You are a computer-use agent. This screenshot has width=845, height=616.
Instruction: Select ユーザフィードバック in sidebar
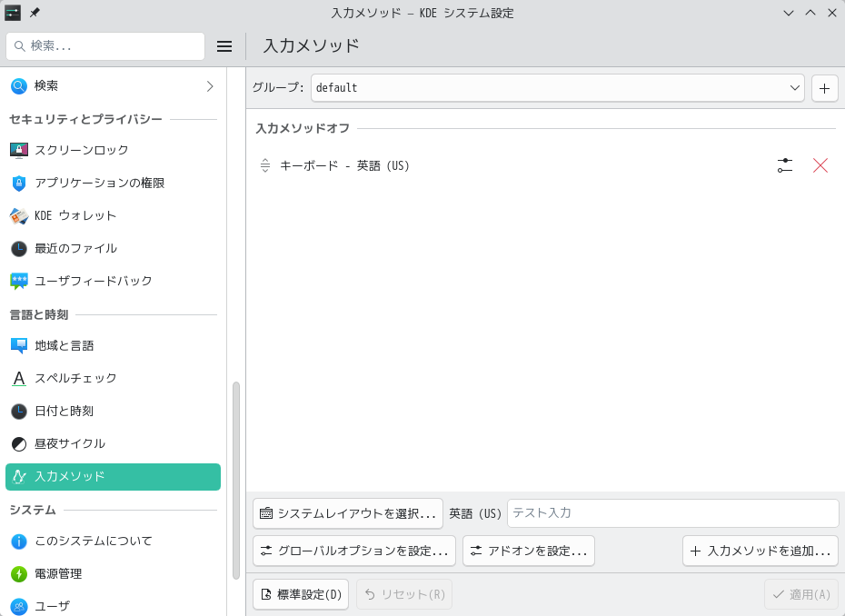pos(114,282)
